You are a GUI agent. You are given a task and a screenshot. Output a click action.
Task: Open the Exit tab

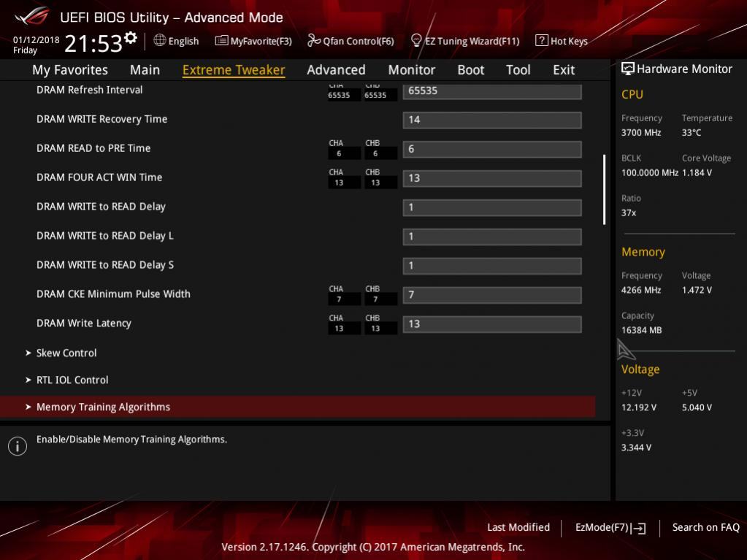[x=564, y=70]
